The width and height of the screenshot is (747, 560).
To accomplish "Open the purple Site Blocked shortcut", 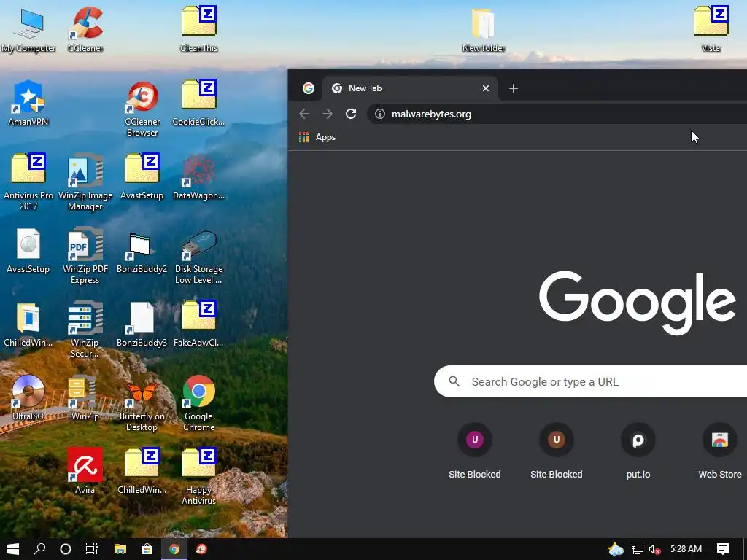I will [x=474, y=451].
